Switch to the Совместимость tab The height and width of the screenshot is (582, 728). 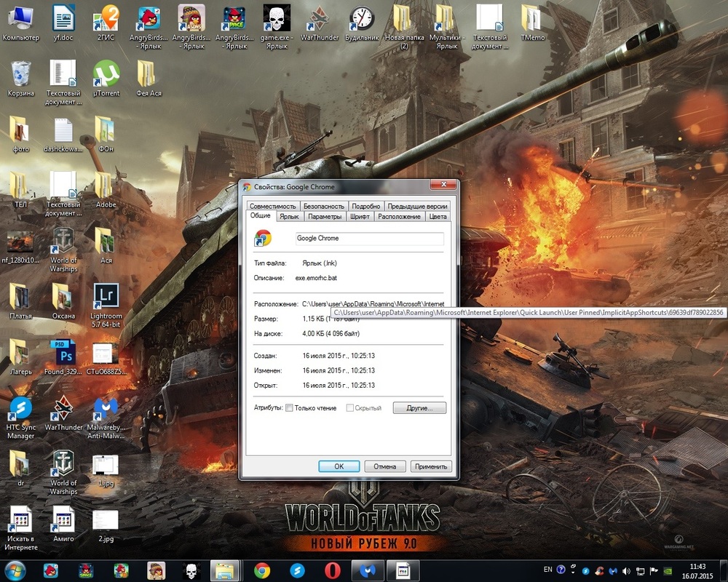272,206
